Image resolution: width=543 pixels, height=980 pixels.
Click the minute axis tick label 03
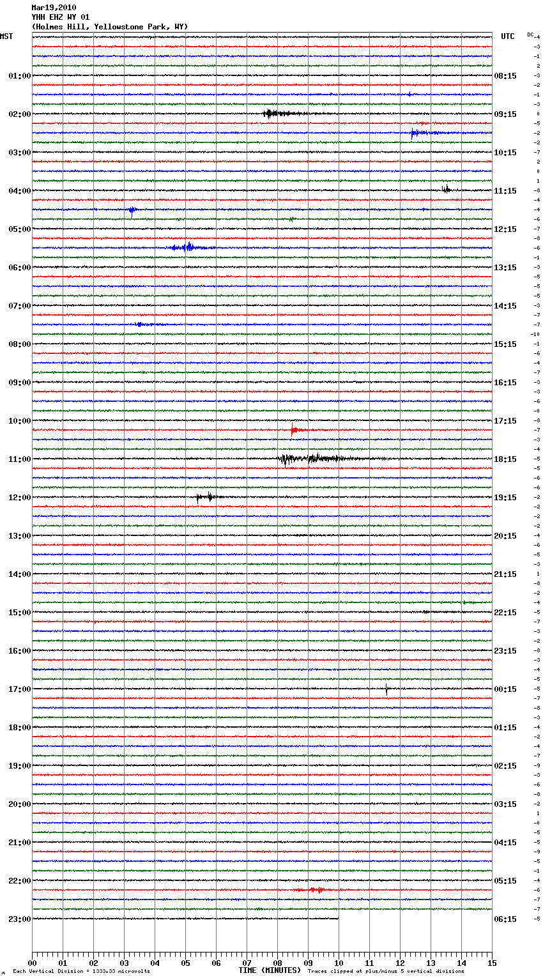click(124, 963)
